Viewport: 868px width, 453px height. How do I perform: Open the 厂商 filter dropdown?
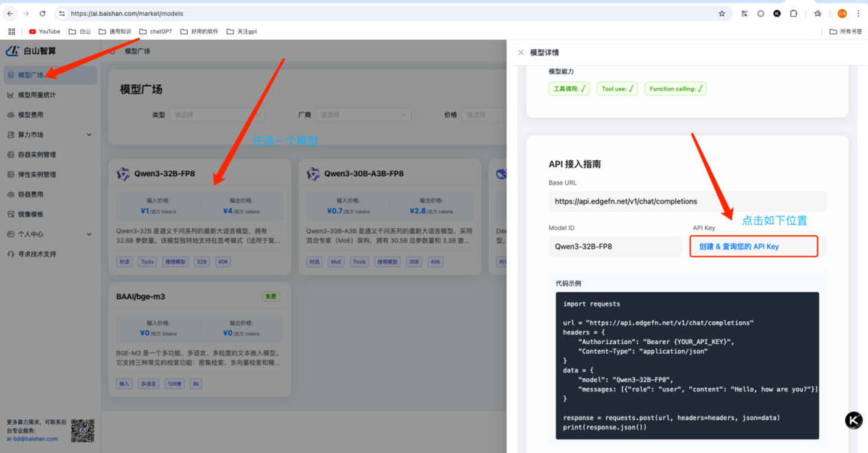tap(363, 115)
